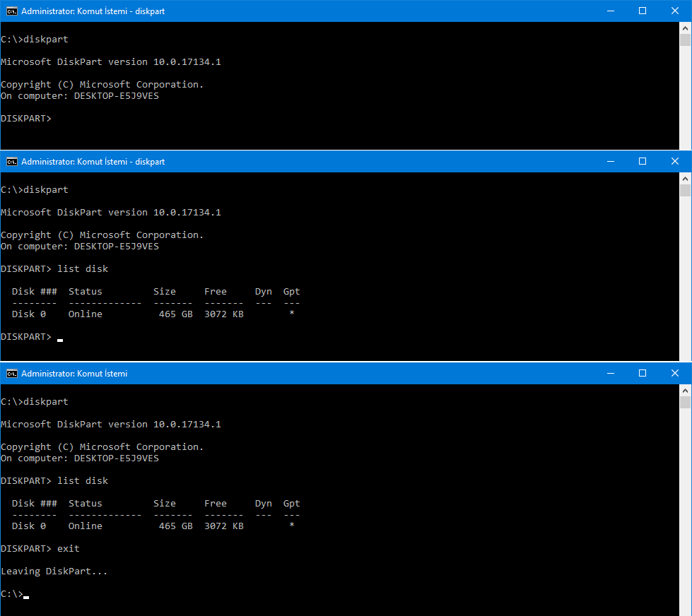Click scrollbar thumb in bottom window

[685, 403]
